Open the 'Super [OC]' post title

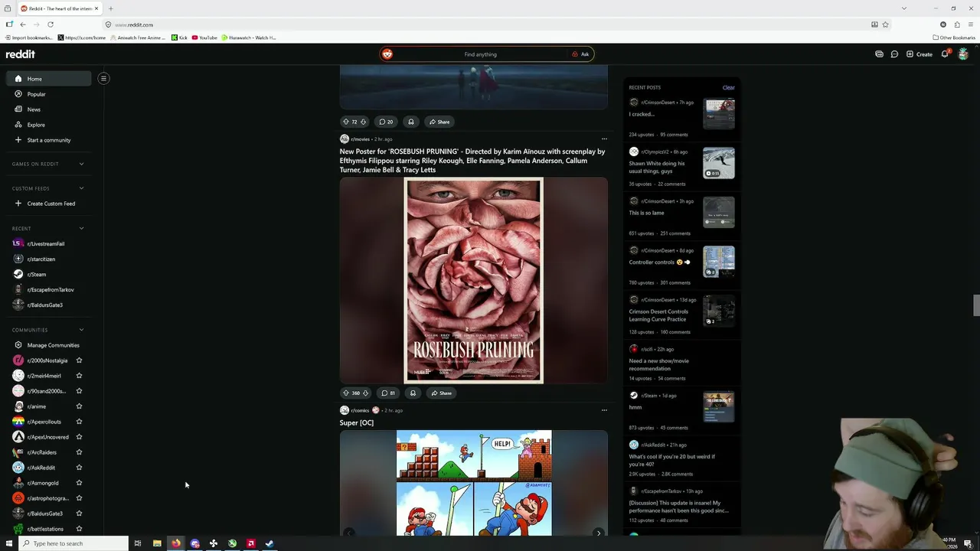click(357, 422)
